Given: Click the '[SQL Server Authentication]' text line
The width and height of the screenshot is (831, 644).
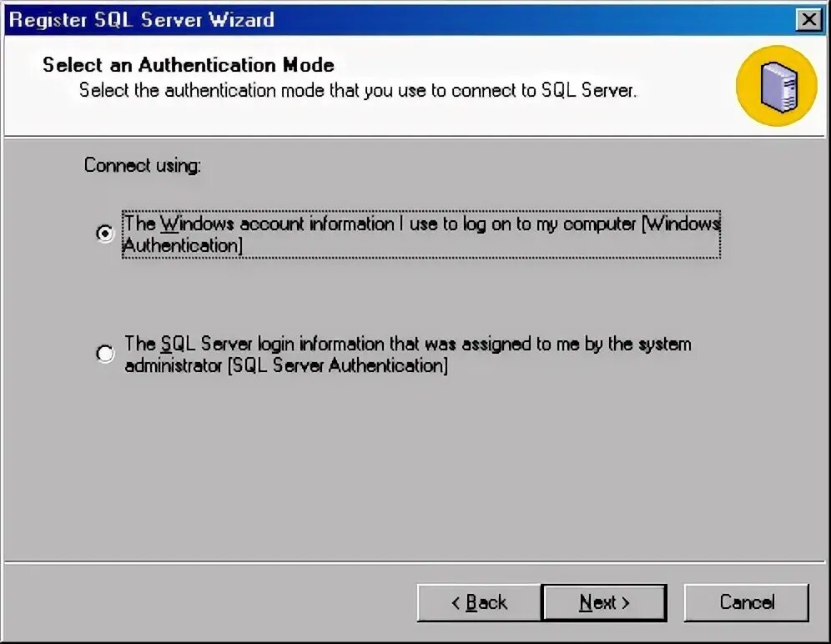Looking at the screenshot, I should pyautogui.click(x=338, y=365).
